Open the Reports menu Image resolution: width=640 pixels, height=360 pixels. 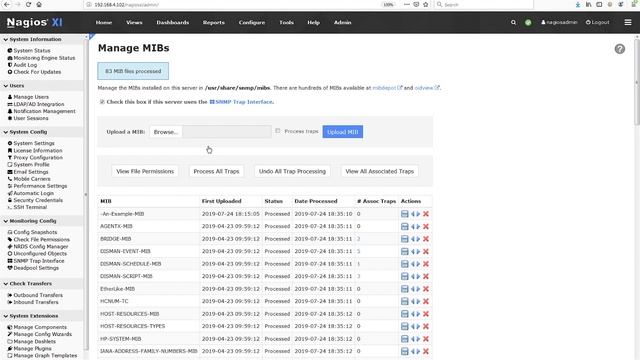213,22
